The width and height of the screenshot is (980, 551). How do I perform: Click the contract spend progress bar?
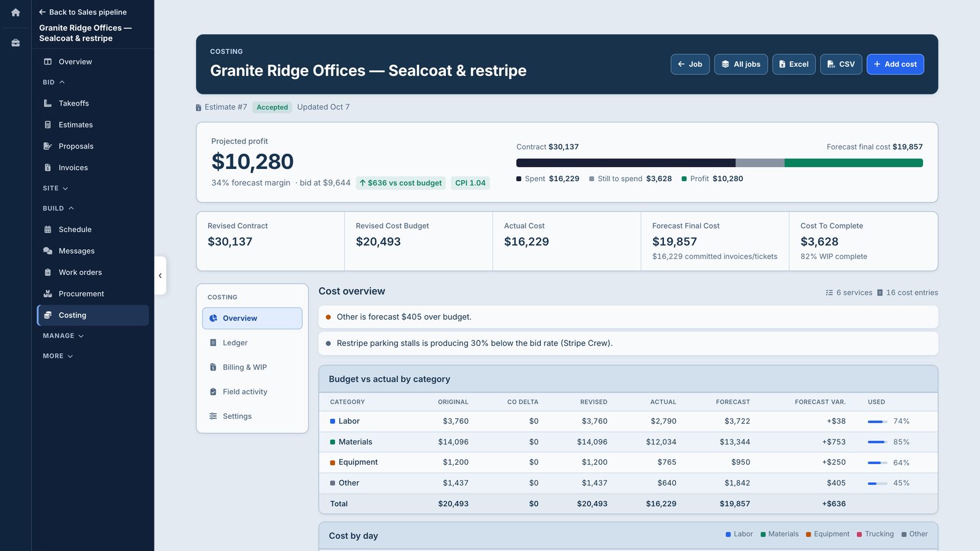coord(720,163)
